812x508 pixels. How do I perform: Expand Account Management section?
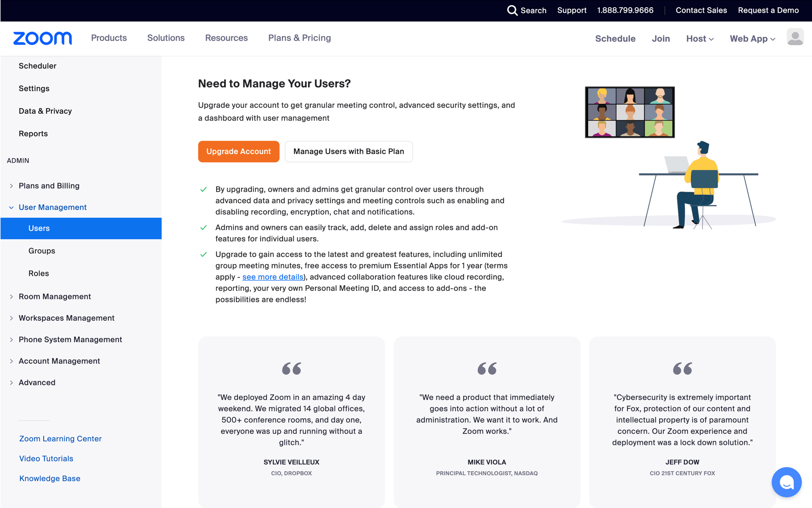click(x=11, y=361)
